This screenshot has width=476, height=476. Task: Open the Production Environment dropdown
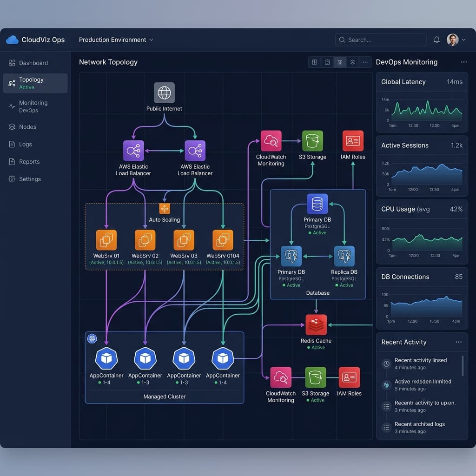pyautogui.click(x=116, y=40)
